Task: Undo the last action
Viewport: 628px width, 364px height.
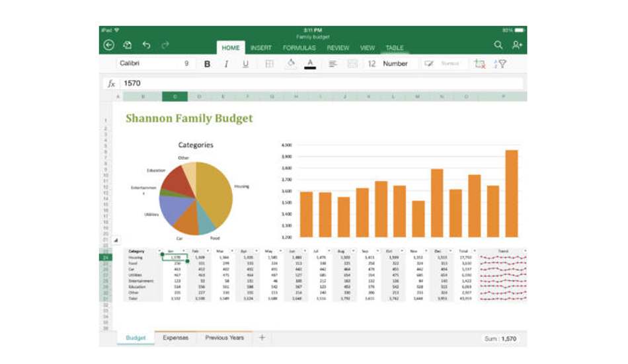Action: click(147, 45)
